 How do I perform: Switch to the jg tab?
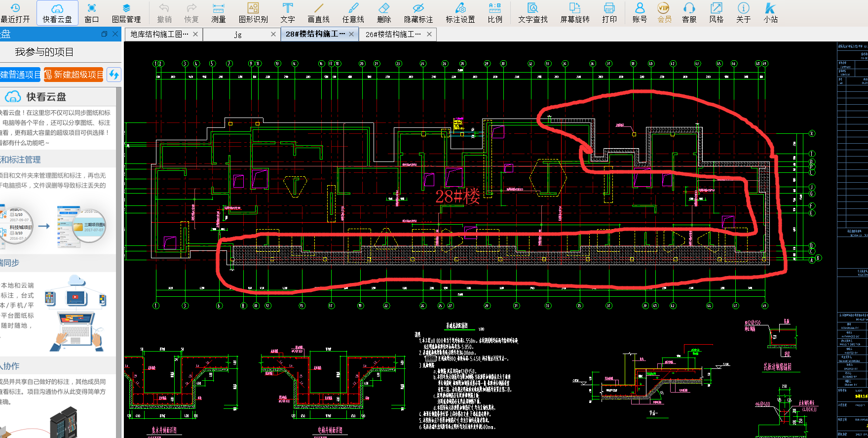(x=238, y=34)
